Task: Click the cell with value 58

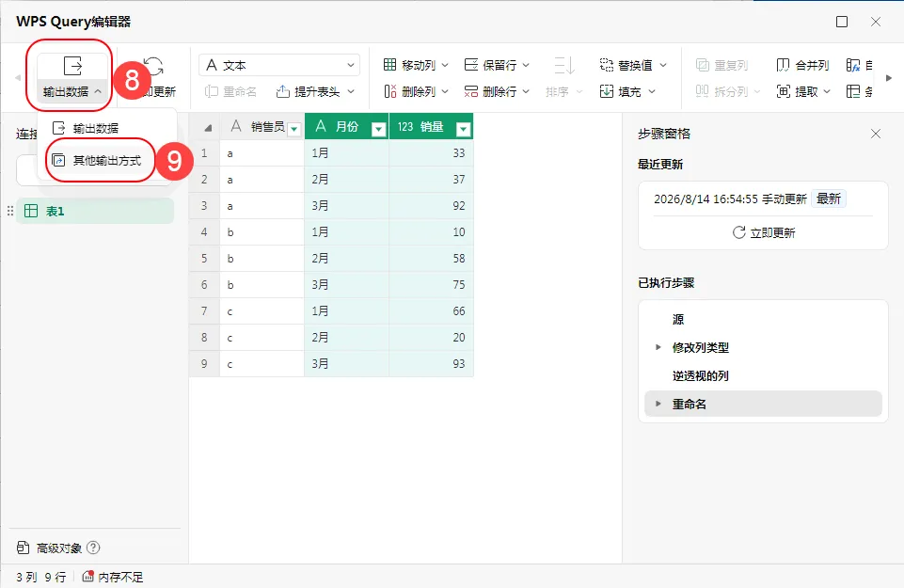Action: 431,259
